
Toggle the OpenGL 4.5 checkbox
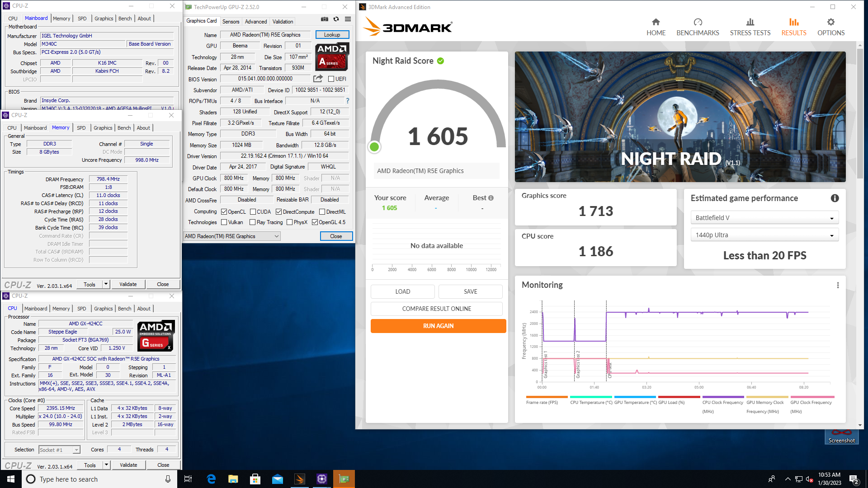point(315,222)
